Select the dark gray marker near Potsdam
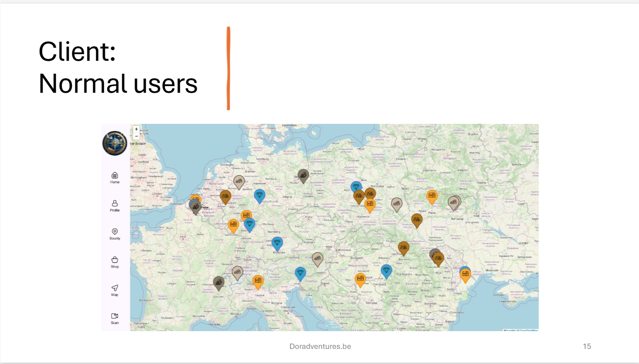Screen dimensions: 639x364 tap(303, 176)
